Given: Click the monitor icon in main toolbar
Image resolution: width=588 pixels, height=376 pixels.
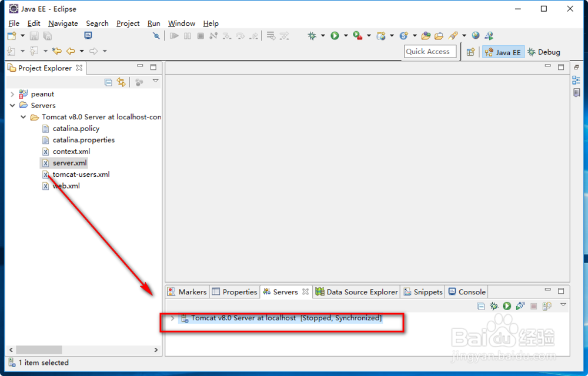Looking at the screenshot, I should pyautogui.click(x=88, y=36).
